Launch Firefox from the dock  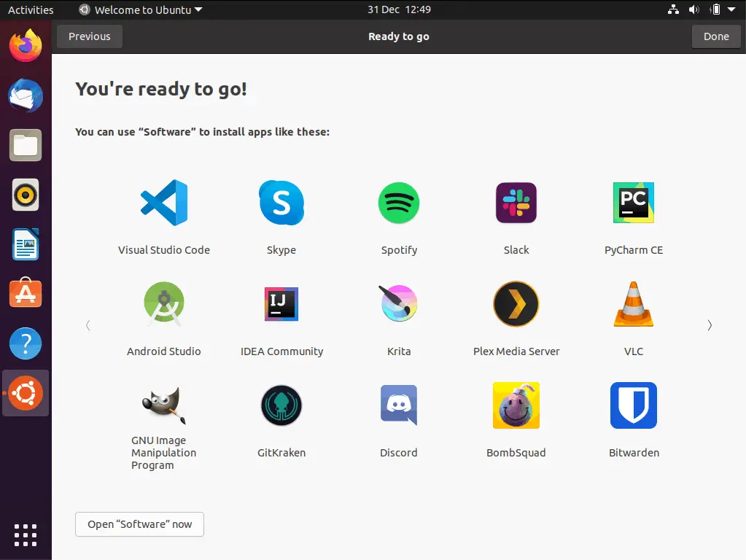pyautogui.click(x=26, y=46)
